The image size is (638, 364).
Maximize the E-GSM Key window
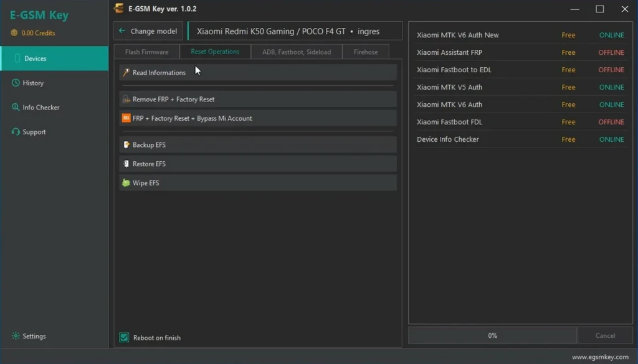point(600,9)
